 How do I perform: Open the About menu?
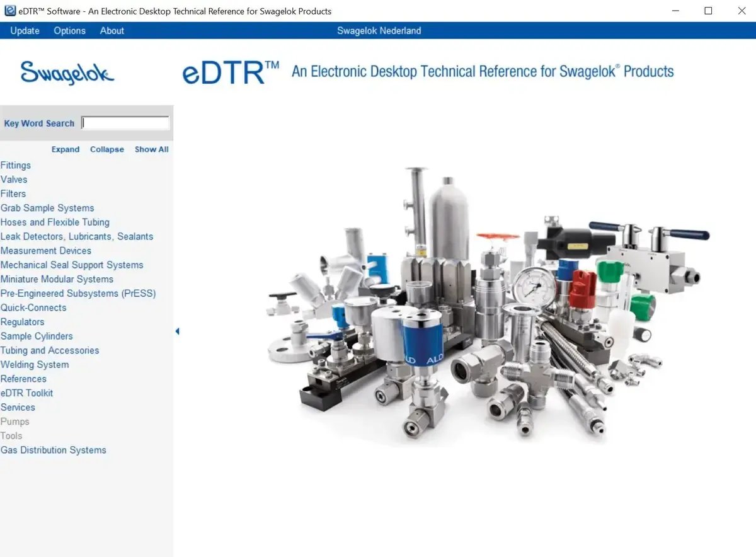coord(112,30)
